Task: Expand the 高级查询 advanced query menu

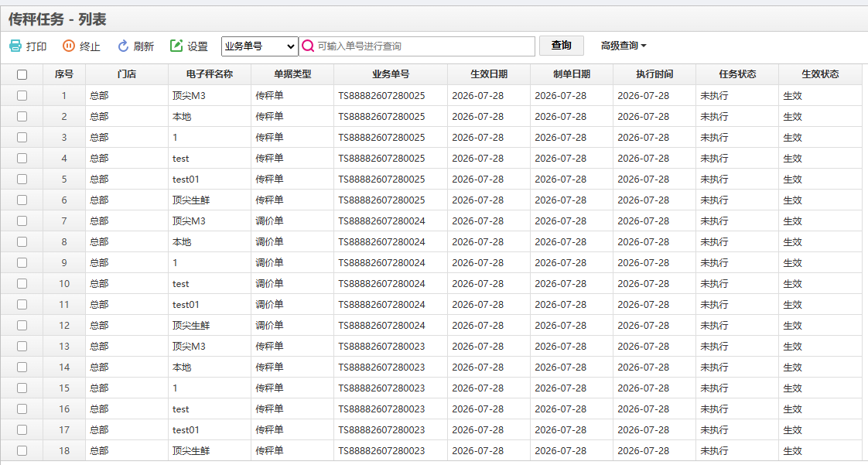Action: click(624, 46)
